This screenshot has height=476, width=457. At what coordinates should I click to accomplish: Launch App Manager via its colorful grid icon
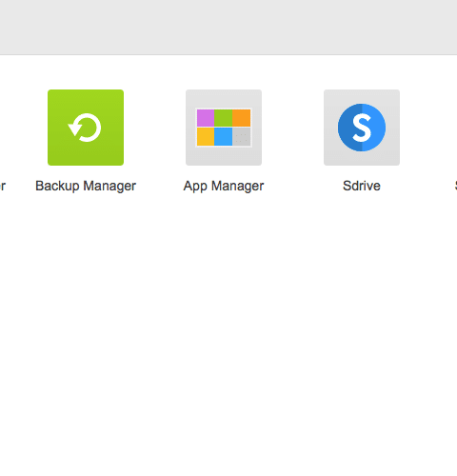224,128
